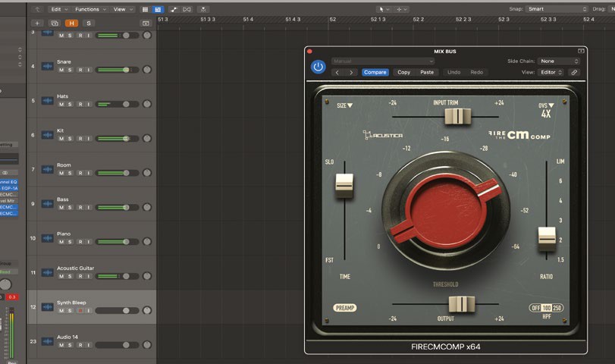Click the catch playhead icon
This screenshot has width=615, height=364.
tap(203, 9)
